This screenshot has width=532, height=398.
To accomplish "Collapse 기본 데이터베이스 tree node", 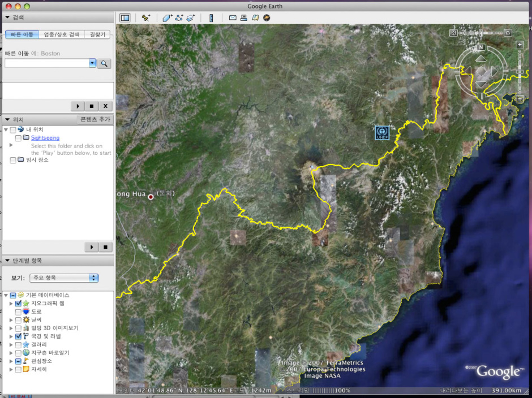I will [6, 295].
